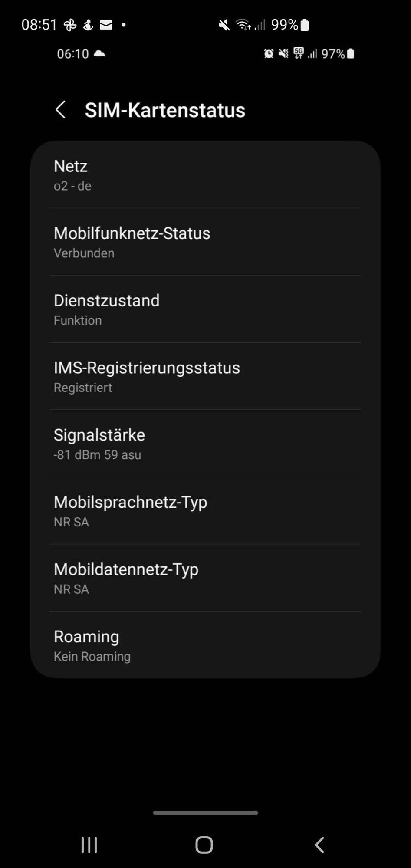Tap the muted sound icon in top status bar
The image size is (411, 868).
[x=224, y=25]
